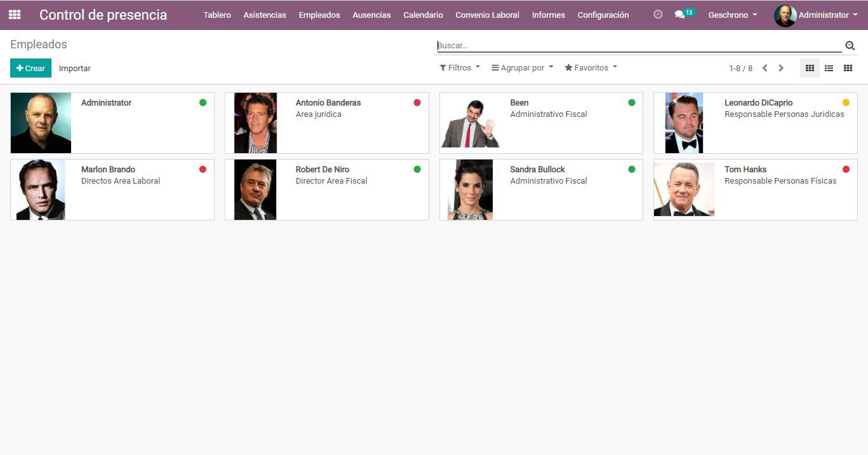
Task: Expand the Agrupar por dropdown
Action: click(522, 68)
